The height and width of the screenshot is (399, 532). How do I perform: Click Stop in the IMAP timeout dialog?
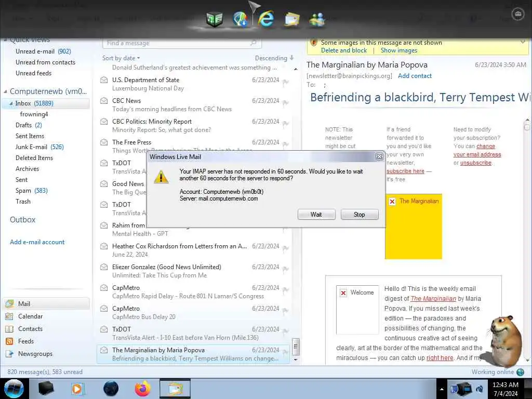[360, 215]
